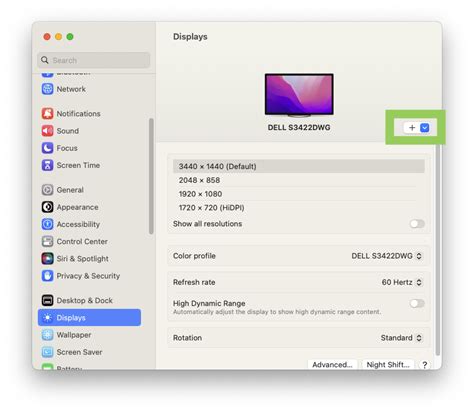Select the 1720 × 720 (HiDPI) resolution
Viewport: 474px width, 412px height.
click(x=299, y=208)
